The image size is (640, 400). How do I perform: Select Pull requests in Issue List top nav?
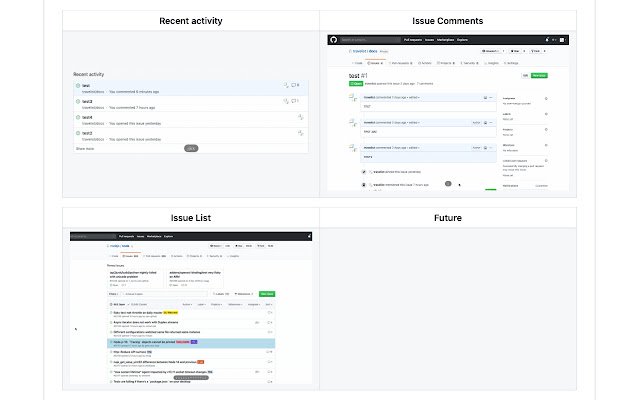(127, 236)
